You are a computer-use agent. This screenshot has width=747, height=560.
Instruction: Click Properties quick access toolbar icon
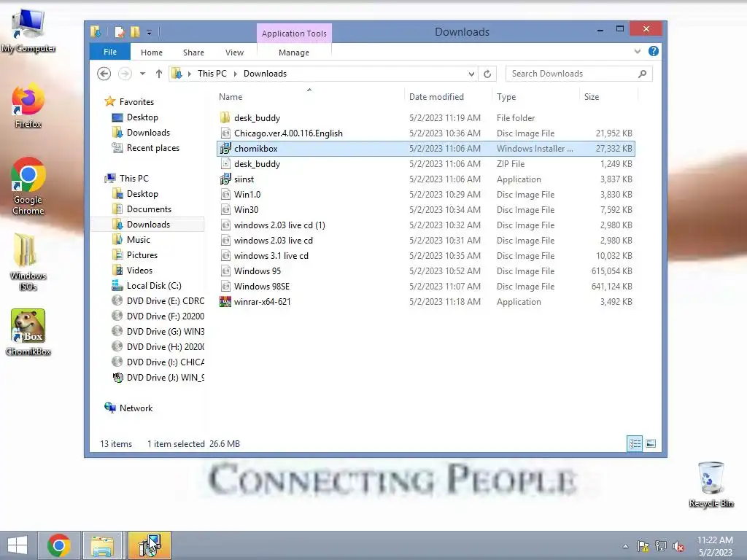tap(119, 32)
